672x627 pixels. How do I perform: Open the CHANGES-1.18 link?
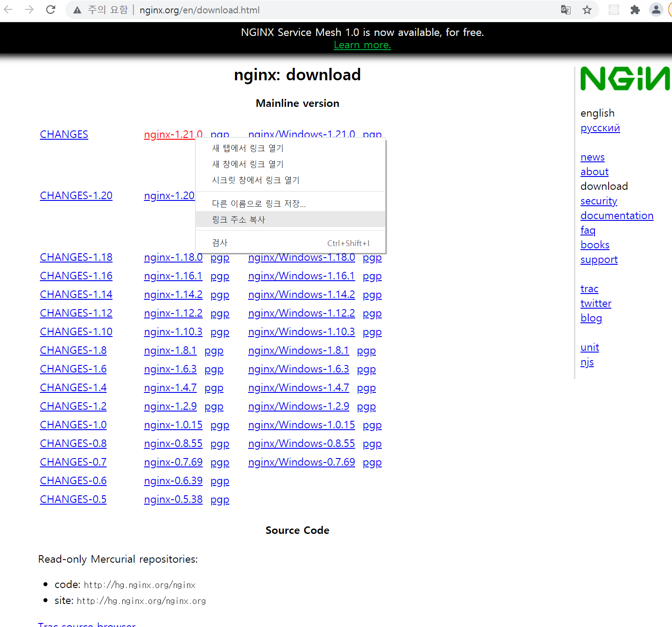pos(76,257)
